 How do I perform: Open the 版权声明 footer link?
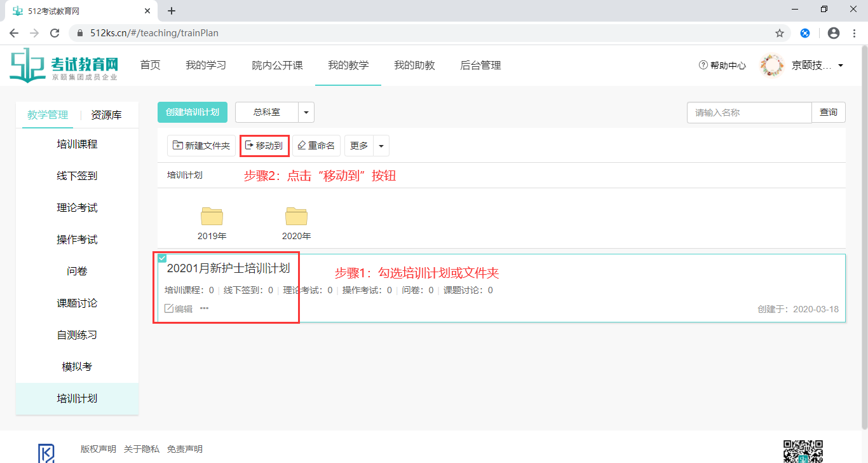click(98, 449)
